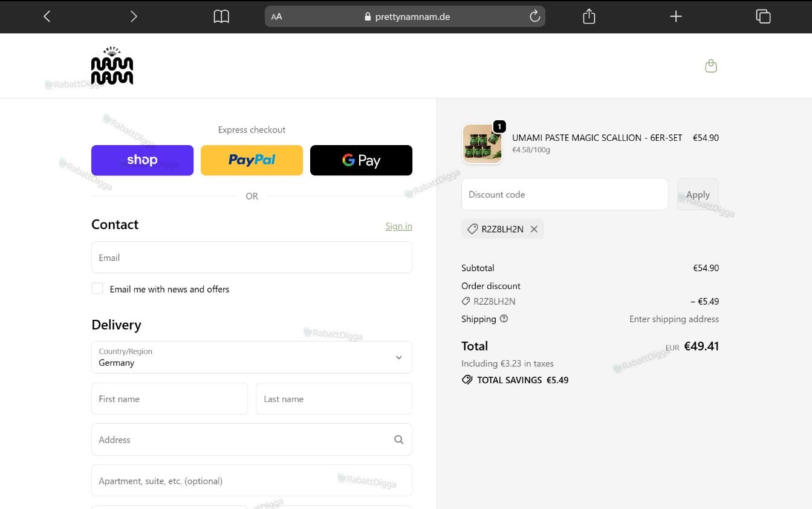This screenshot has width=812, height=509.
Task: Focus the Discount code field
Action: point(565,194)
